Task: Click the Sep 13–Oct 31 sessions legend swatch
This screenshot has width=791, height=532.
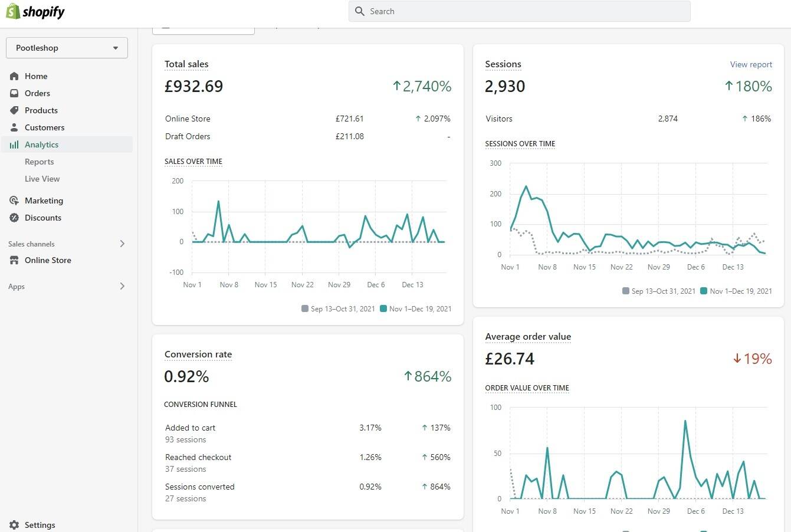Action: point(626,291)
